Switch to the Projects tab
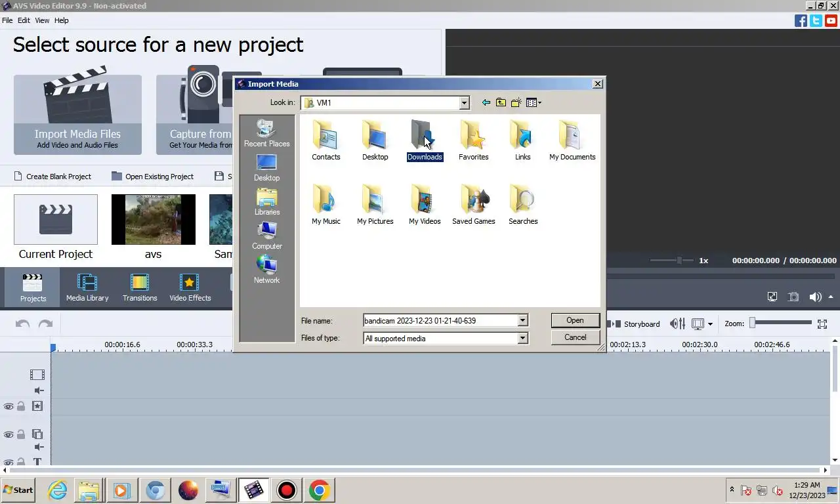This screenshot has width=840, height=504. coord(33,287)
